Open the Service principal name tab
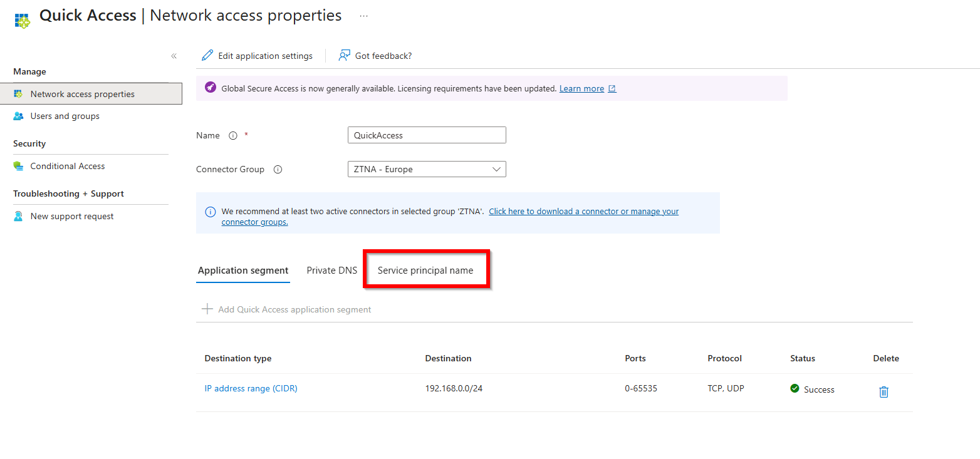The width and height of the screenshot is (980, 459). (425, 271)
